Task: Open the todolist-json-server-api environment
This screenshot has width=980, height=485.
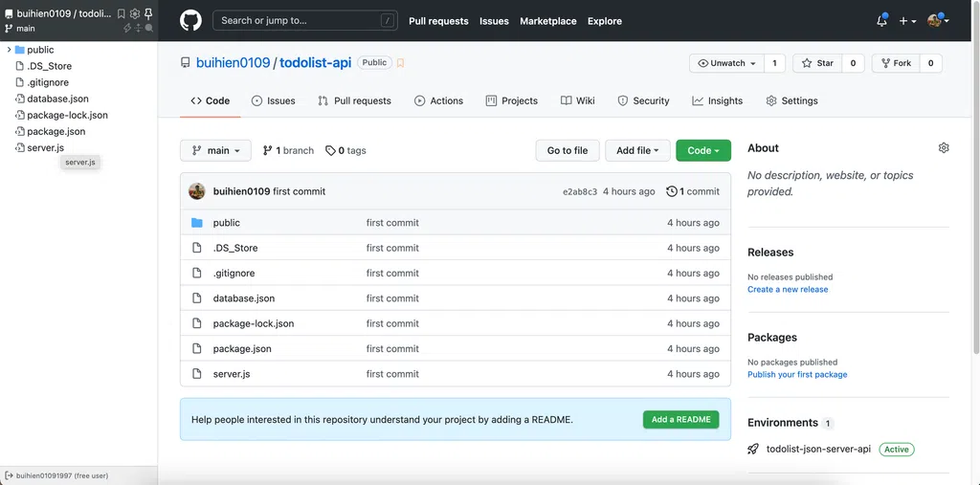Action: 818,450
